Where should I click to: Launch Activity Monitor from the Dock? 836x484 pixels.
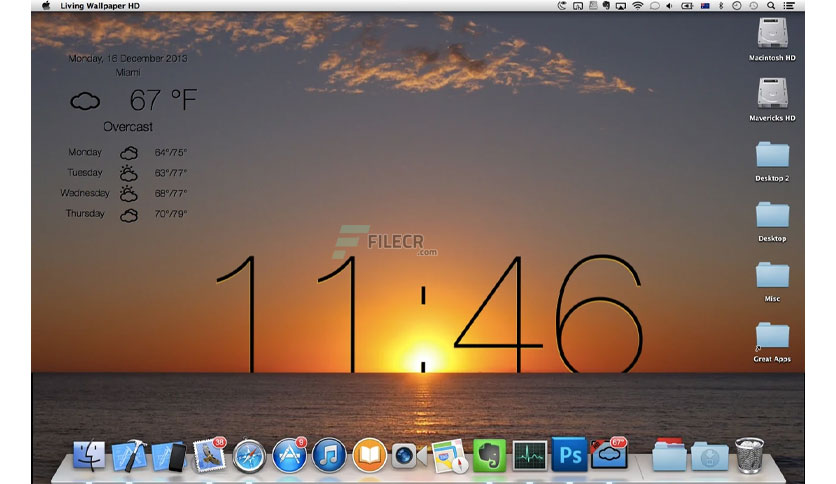pyautogui.click(x=529, y=456)
